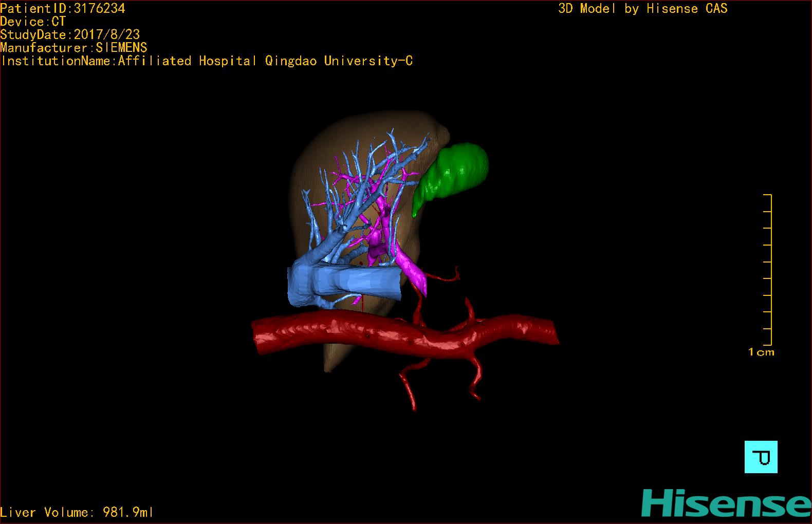This screenshot has width=812, height=524.
Task: Select the red aorta vessel model
Action: point(406,335)
